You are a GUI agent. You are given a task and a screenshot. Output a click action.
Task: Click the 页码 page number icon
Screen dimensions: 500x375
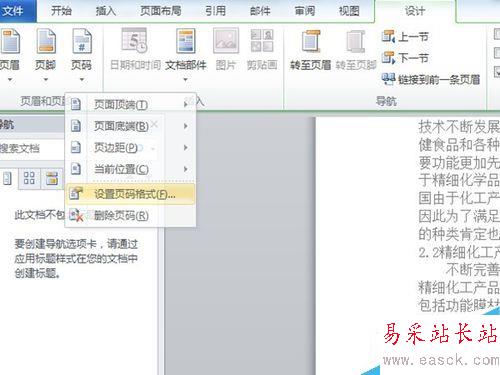click(81, 41)
